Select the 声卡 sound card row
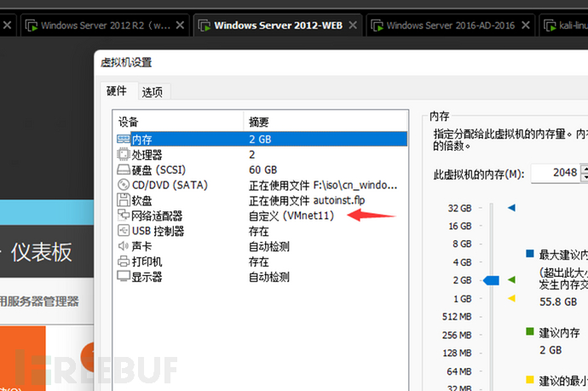This screenshot has height=391, width=588. click(262, 246)
